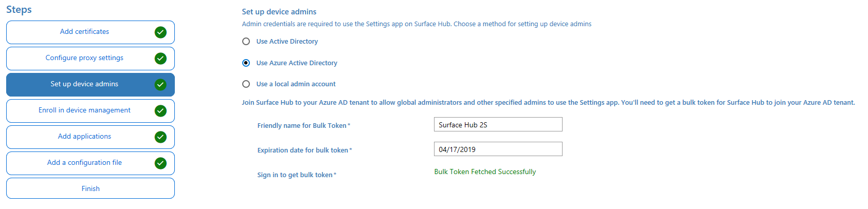Switch to Enroll in device management step
This screenshot has height=209, width=868.
84,110
